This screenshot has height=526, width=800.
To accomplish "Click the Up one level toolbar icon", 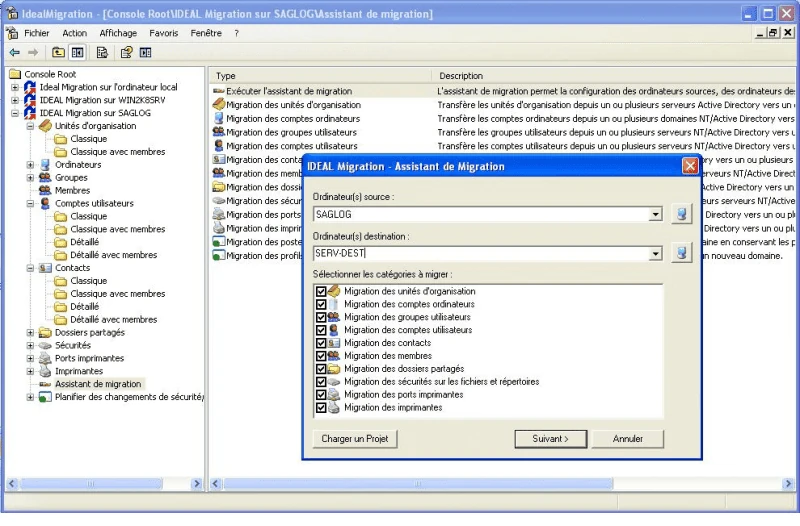I will 58,52.
